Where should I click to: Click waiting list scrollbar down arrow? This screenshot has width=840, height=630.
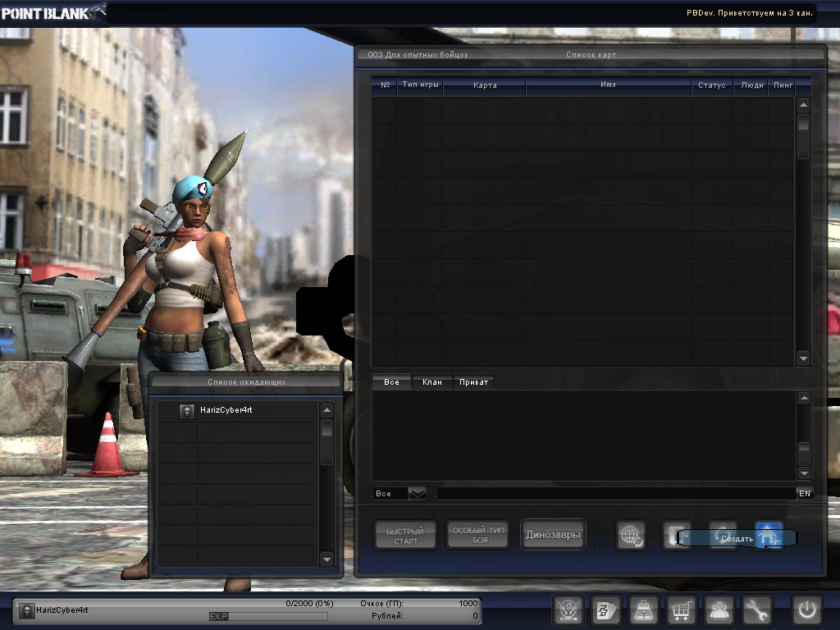326,559
